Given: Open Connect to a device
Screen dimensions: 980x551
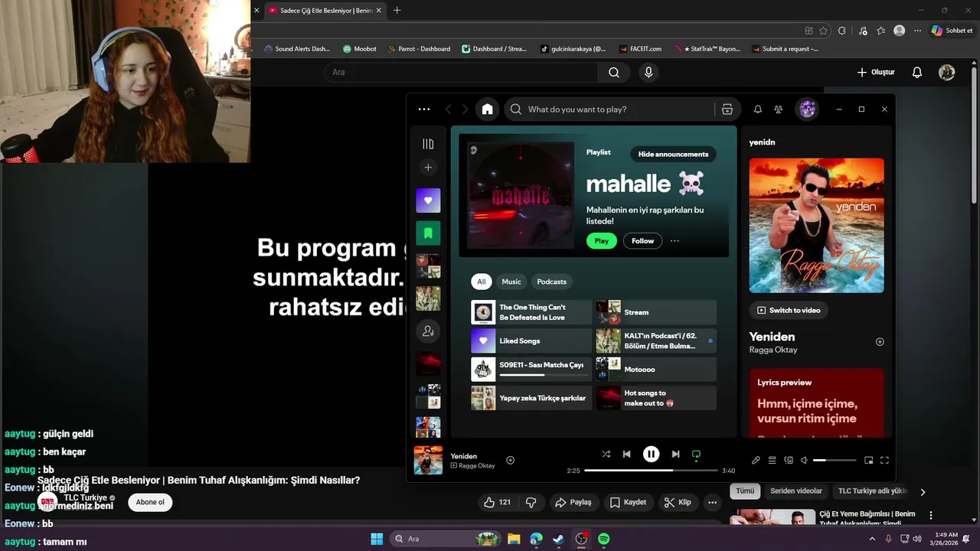Looking at the screenshot, I should coord(789,461).
